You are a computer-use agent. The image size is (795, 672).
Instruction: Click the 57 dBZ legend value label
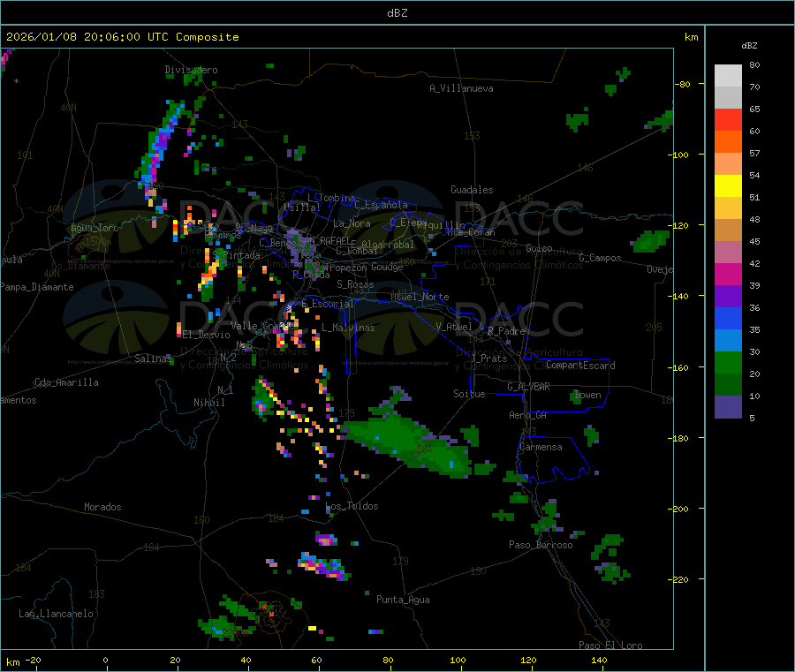coord(754,153)
